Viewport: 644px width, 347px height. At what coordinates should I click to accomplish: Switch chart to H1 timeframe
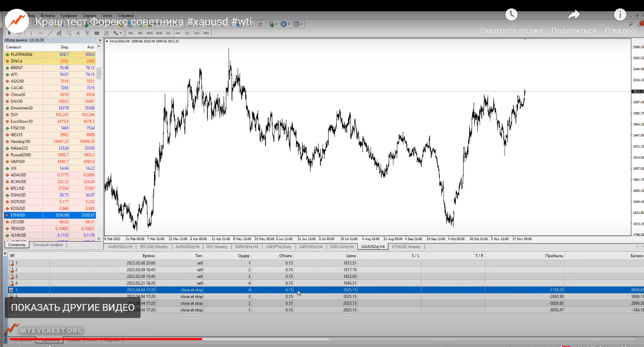(169, 33)
